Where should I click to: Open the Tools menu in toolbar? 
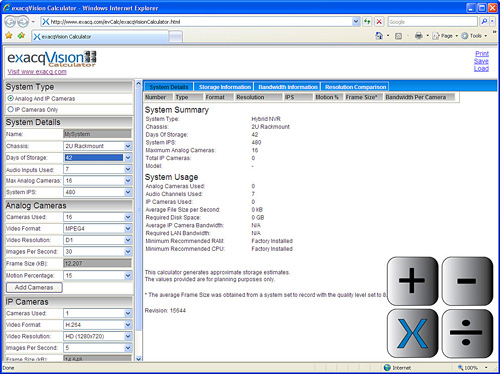[x=474, y=36]
